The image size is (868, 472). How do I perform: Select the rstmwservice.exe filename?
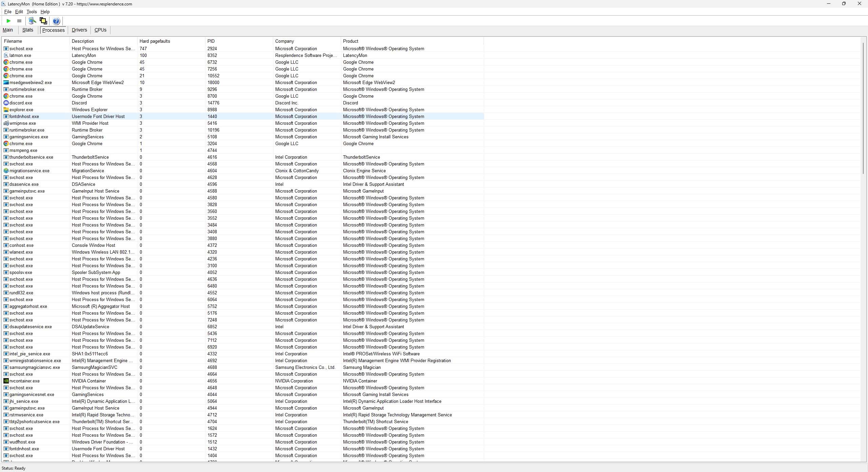pyautogui.click(x=26, y=415)
